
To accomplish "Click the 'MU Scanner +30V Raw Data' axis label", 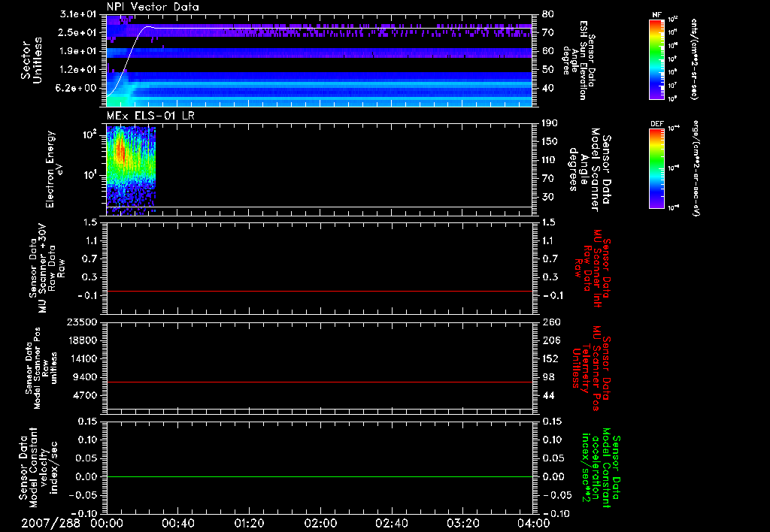I will pyautogui.click(x=47, y=268).
